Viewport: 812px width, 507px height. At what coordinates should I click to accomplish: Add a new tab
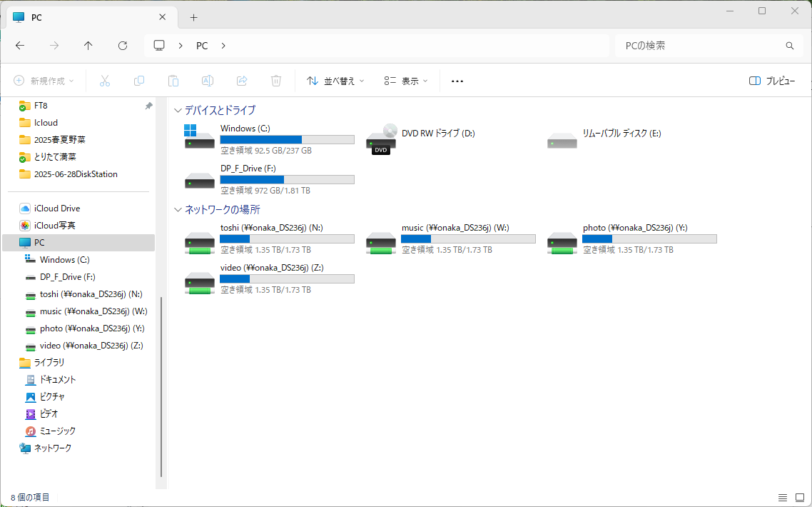pyautogui.click(x=193, y=18)
